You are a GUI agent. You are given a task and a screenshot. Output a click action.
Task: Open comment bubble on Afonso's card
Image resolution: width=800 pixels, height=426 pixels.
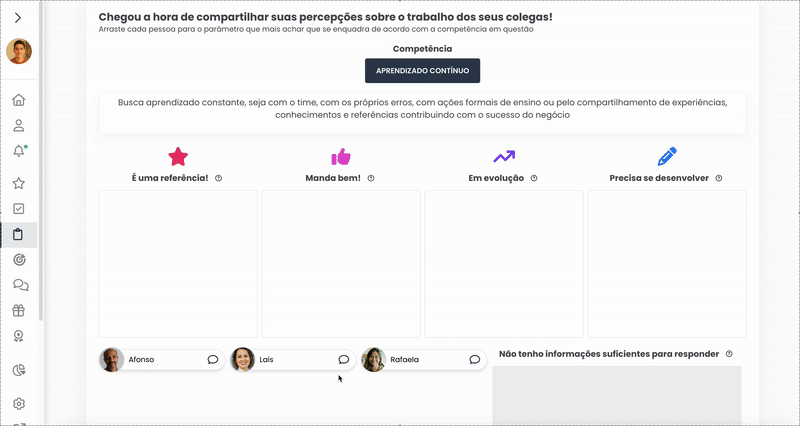pyautogui.click(x=213, y=360)
